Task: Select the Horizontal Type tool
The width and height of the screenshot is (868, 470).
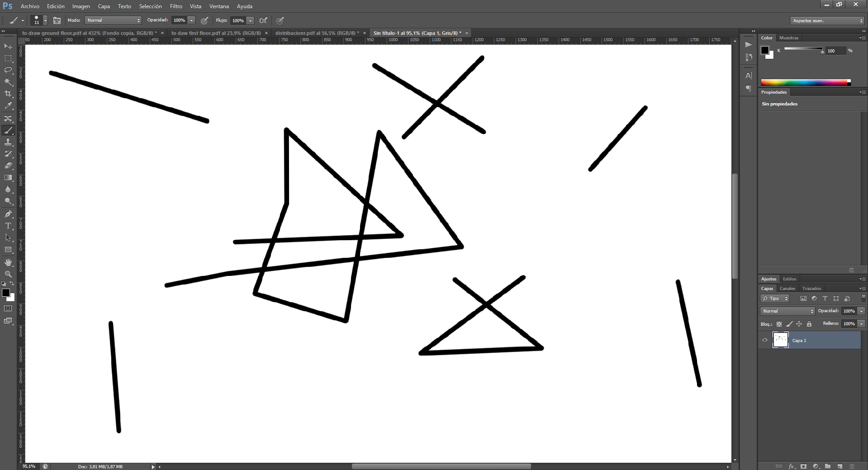Action: (8, 226)
